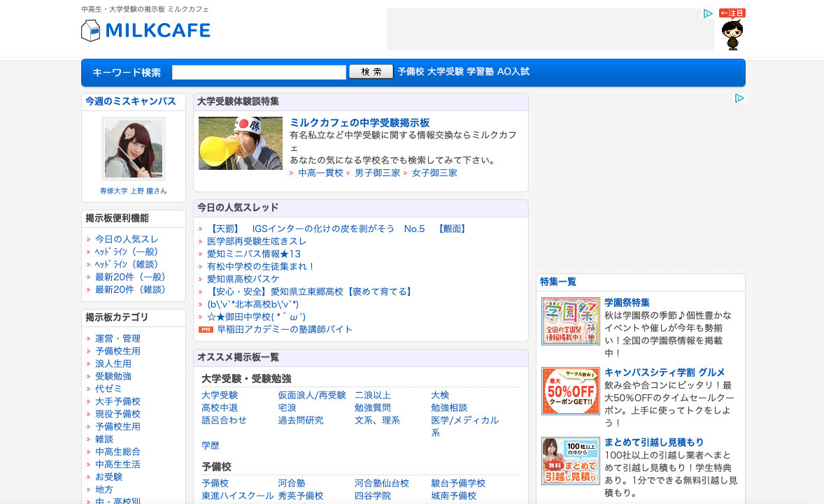Click the orange PR badge icon
The width and height of the screenshot is (824, 504).
pyautogui.click(x=206, y=330)
